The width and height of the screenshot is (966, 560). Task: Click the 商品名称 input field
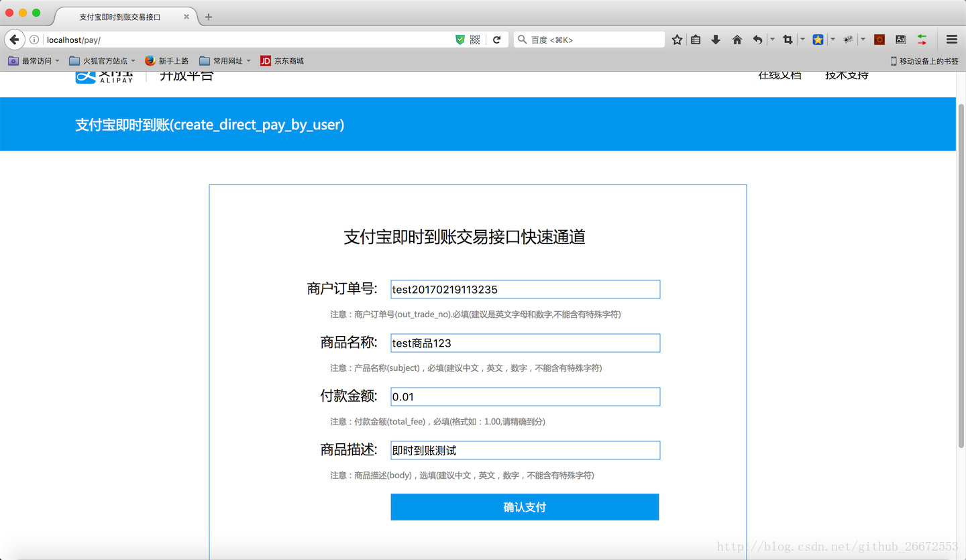pyautogui.click(x=525, y=343)
